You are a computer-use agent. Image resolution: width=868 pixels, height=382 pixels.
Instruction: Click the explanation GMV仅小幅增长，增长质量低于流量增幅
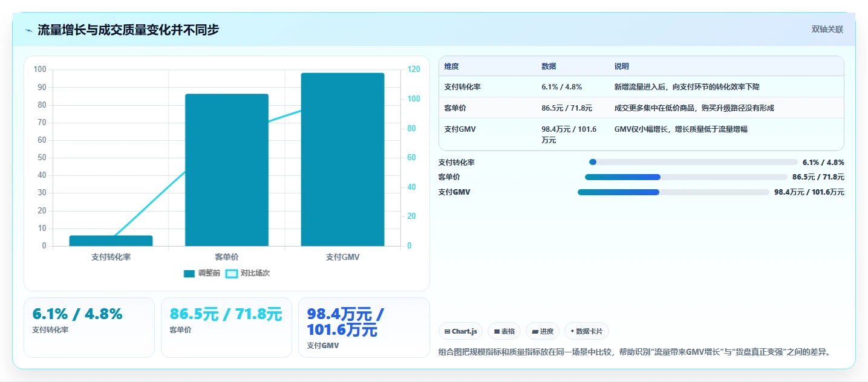point(682,129)
